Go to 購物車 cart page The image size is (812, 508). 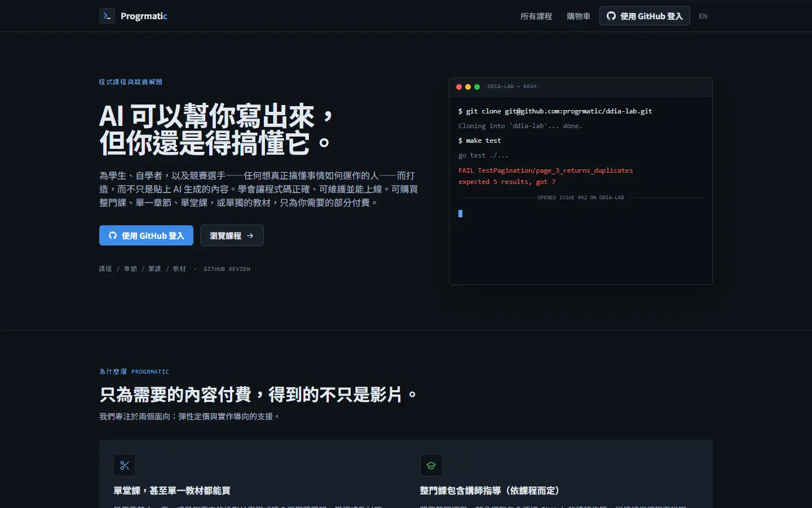(579, 16)
